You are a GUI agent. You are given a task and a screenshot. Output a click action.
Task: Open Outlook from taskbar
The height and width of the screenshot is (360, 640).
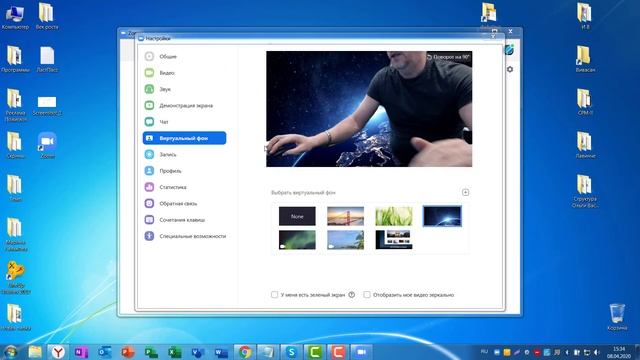[104, 352]
